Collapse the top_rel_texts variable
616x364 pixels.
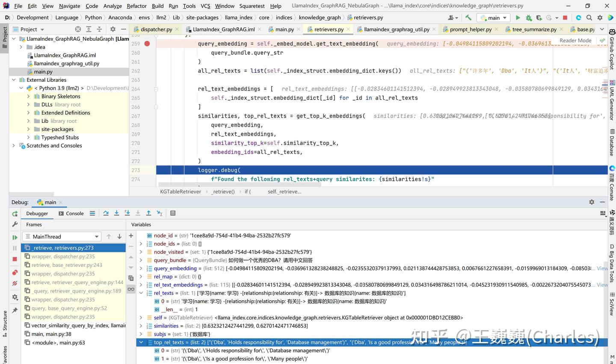pyautogui.click(x=141, y=342)
